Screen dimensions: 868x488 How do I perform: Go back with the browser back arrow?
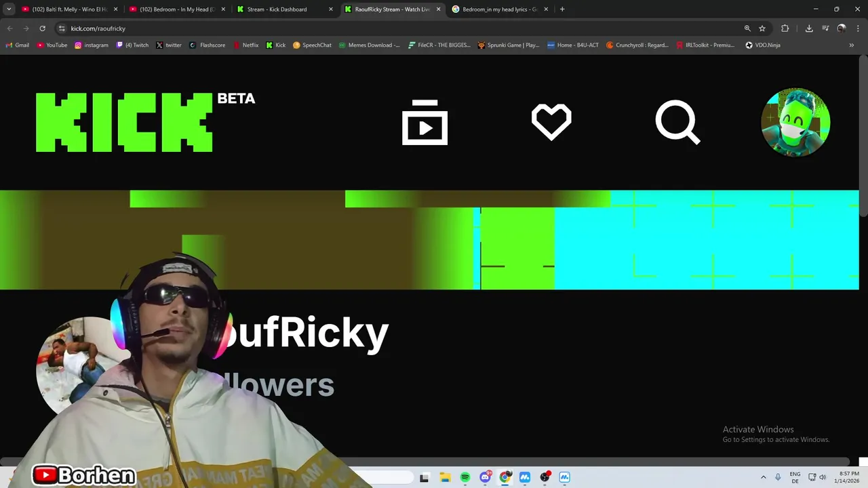click(x=9, y=28)
